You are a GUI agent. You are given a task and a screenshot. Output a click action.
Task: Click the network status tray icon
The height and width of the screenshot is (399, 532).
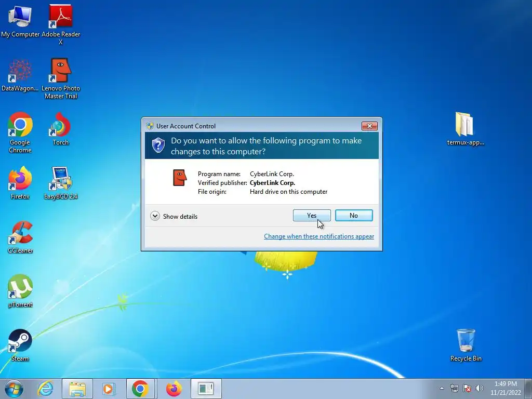454,388
